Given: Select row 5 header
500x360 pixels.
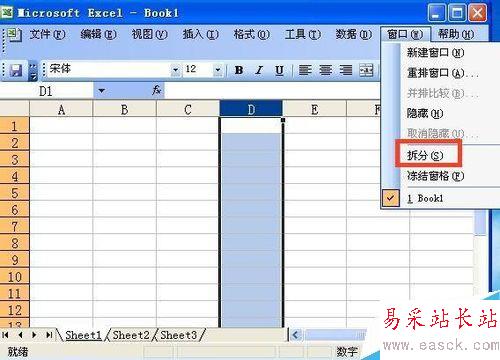Looking at the screenshot, I should (15, 193).
